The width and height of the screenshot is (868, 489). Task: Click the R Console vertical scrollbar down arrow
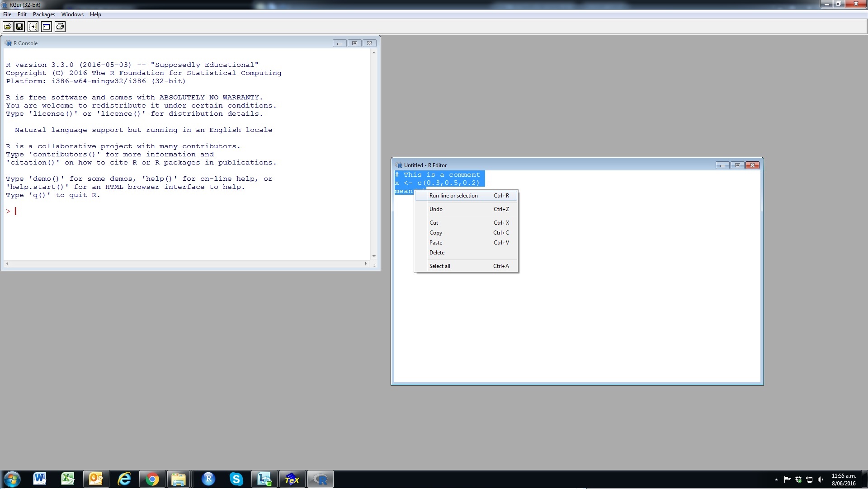point(374,256)
